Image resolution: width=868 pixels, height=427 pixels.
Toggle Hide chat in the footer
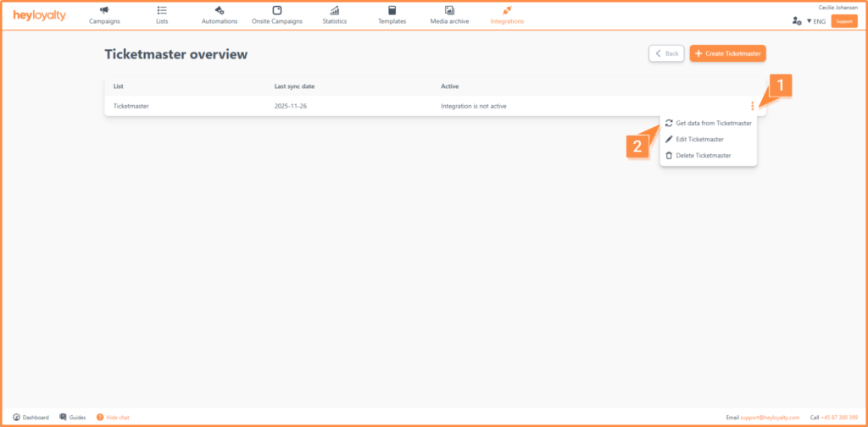tap(113, 418)
